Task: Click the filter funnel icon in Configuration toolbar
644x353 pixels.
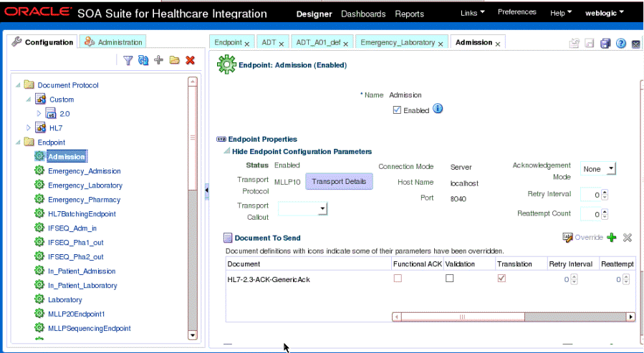Action: [128, 61]
